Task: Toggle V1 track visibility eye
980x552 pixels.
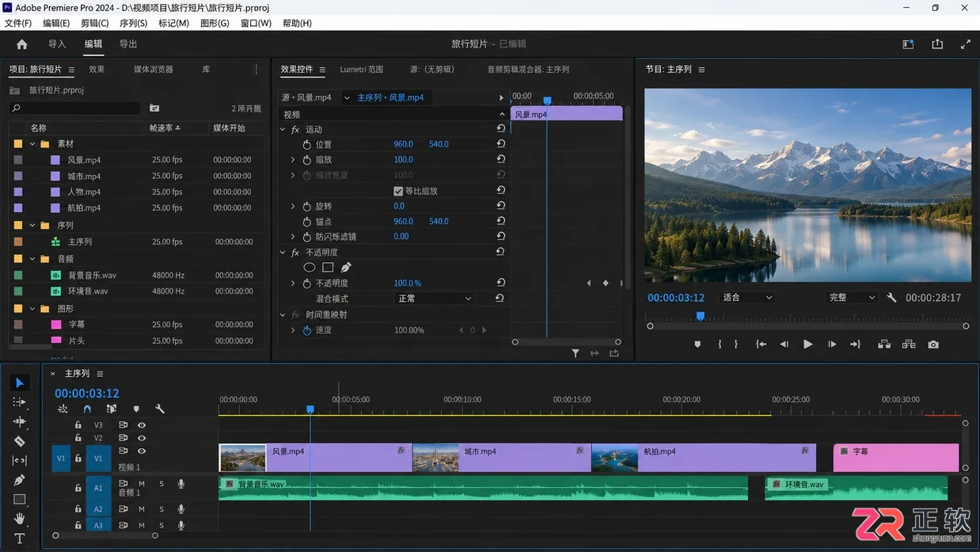Action: click(x=142, y=451)
